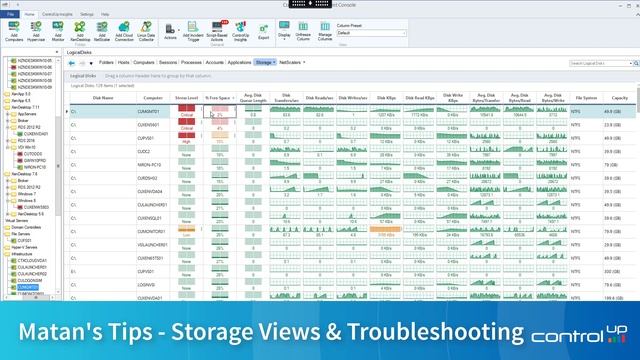
Task: Expand the AppServers tree folder
Action: click(x=8, y=114)
